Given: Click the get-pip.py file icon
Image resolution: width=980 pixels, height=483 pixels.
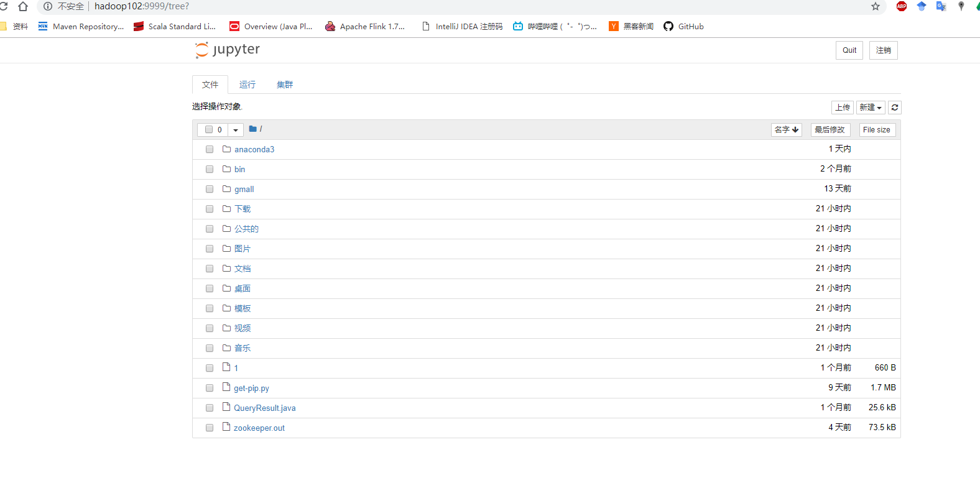Looking at the screenshot, I should pyautogui.click(x=226, y=387).
